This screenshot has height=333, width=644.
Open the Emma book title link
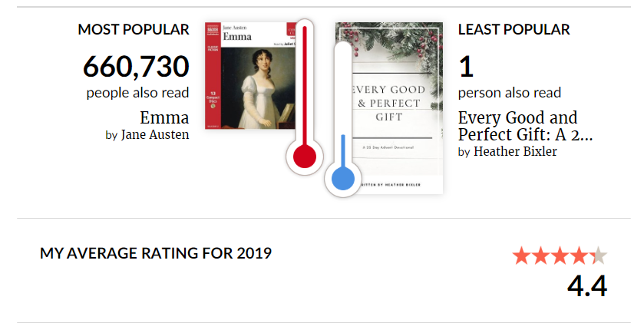(164, 118)
